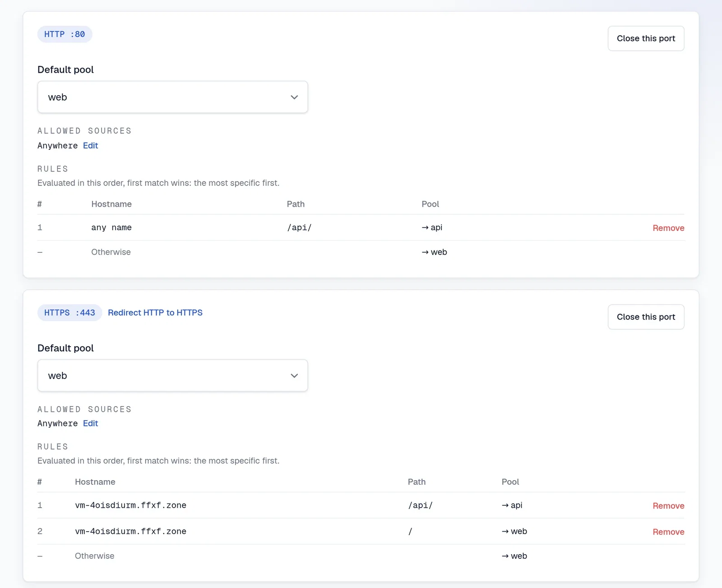
Task: Remove HTTPS rule 2 with / path
Action: pos(668,532)
